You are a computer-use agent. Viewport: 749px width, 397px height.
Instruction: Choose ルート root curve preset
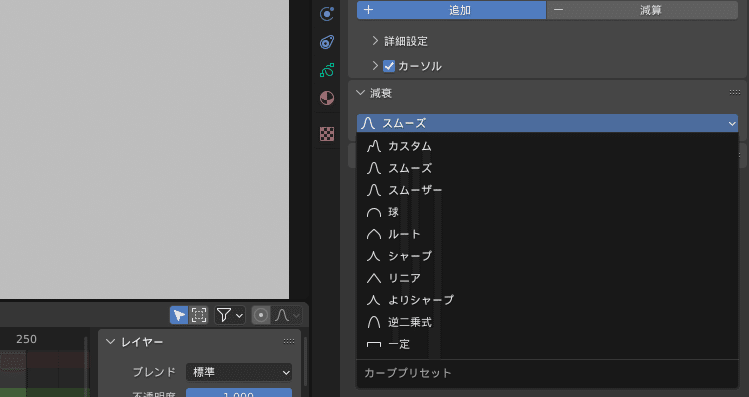[x=547, y=234]
